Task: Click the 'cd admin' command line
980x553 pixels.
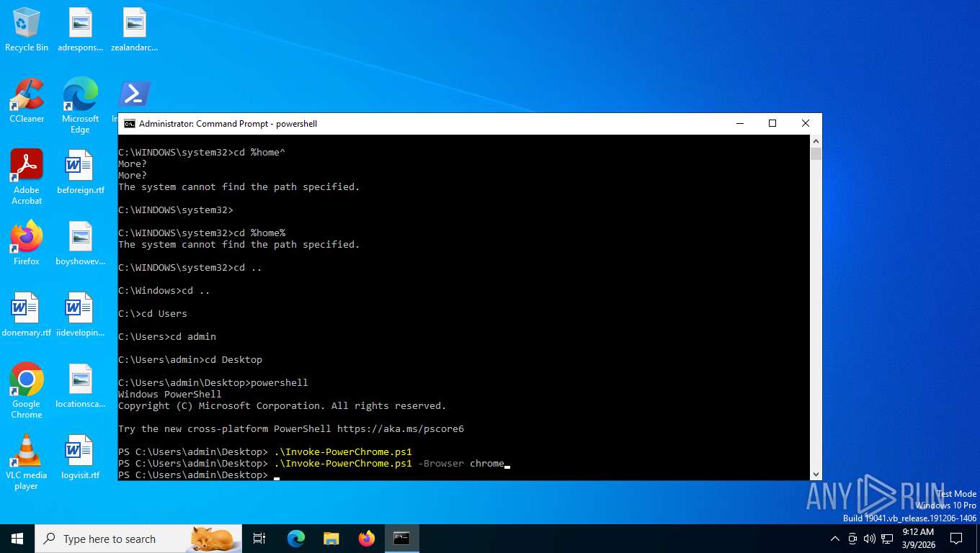Action: (x=167, y=337)
